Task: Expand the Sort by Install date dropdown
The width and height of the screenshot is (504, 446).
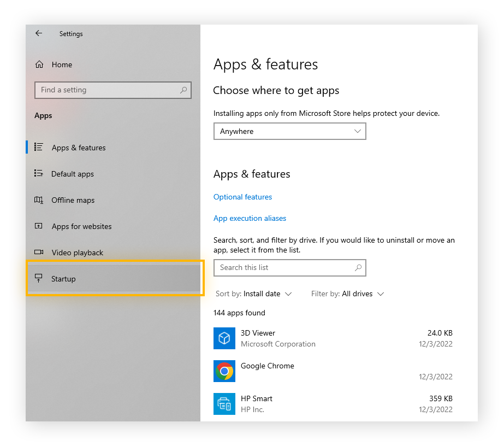Action: [x=254, y=294]
